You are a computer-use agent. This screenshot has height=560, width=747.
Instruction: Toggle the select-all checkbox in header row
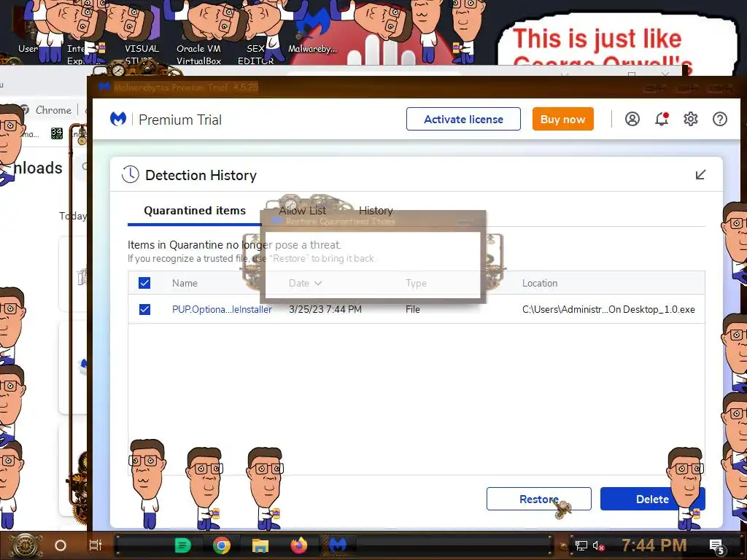click(144, 283)
